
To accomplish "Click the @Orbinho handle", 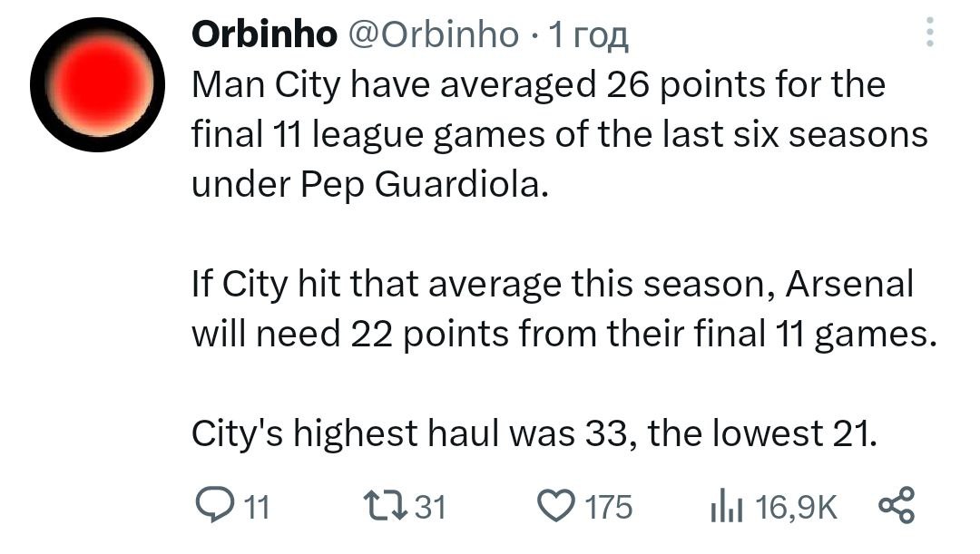I will 432,35.
